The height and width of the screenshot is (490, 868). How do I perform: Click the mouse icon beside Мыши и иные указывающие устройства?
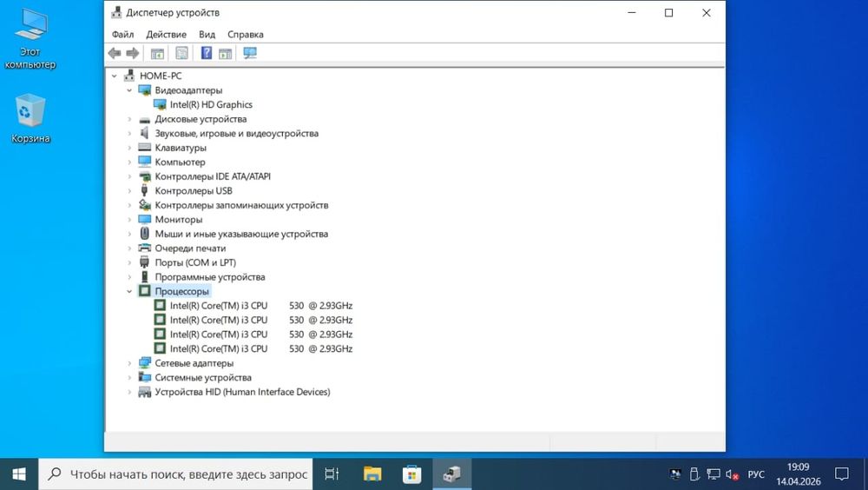144,234
